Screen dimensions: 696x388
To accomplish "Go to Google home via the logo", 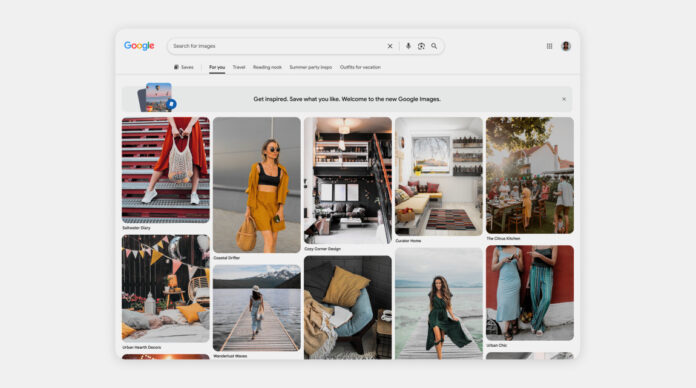I will pyautogui.click(x=139, y=46).
